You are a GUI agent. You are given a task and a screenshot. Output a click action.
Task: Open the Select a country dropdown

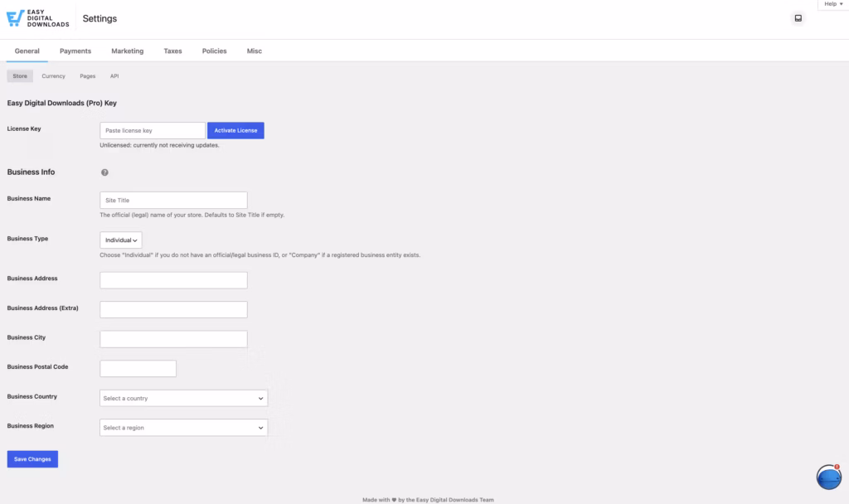[183, 399]
